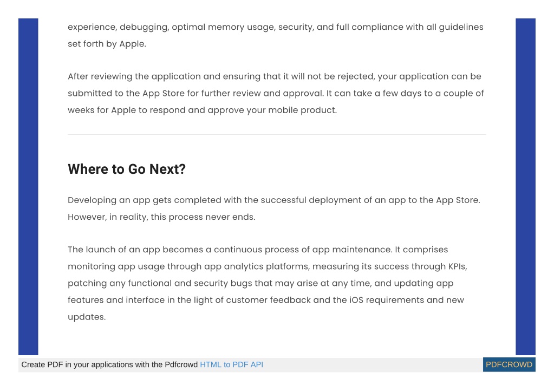
Task: Click the left blue sidebar band
Action: 28,186
